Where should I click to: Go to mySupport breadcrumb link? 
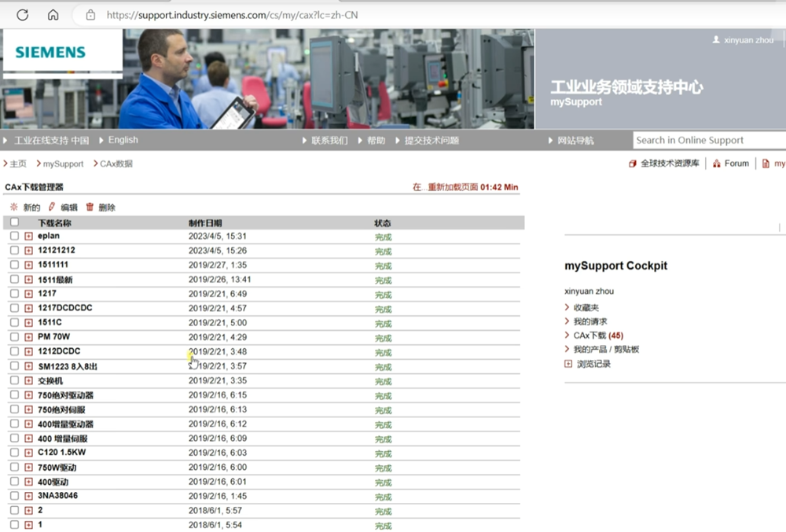coord(63,163)
